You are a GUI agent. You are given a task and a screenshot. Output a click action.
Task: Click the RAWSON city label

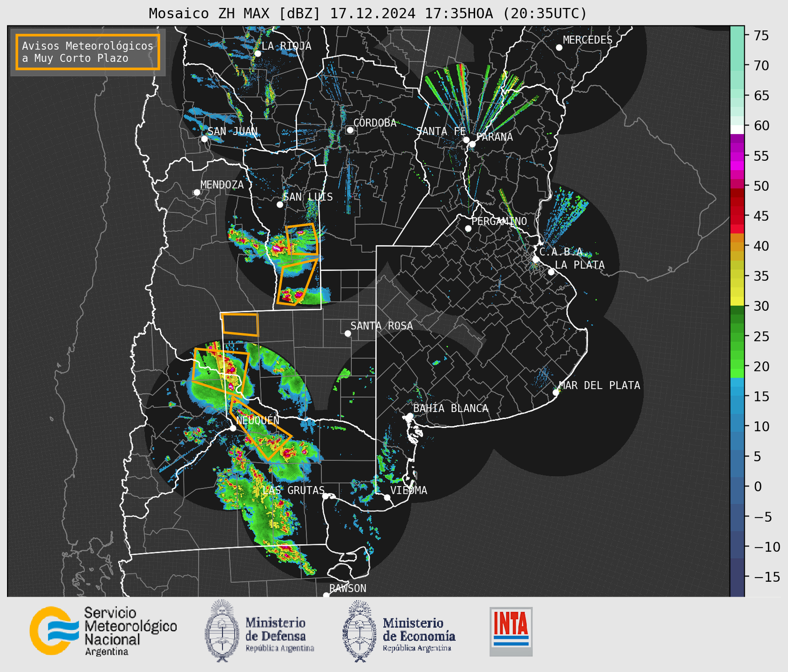click(348, 588)
